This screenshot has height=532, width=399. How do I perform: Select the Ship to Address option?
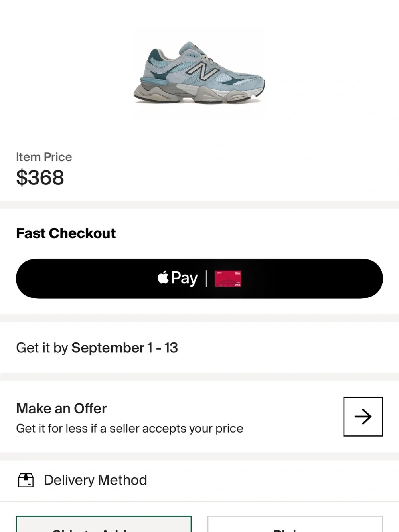pos(104,524)
